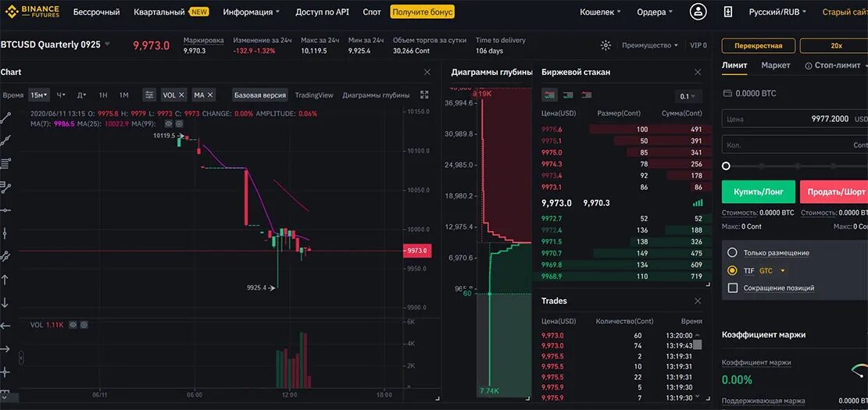
Task: Open the Информация menu dropdown
Action: [252, 12]
